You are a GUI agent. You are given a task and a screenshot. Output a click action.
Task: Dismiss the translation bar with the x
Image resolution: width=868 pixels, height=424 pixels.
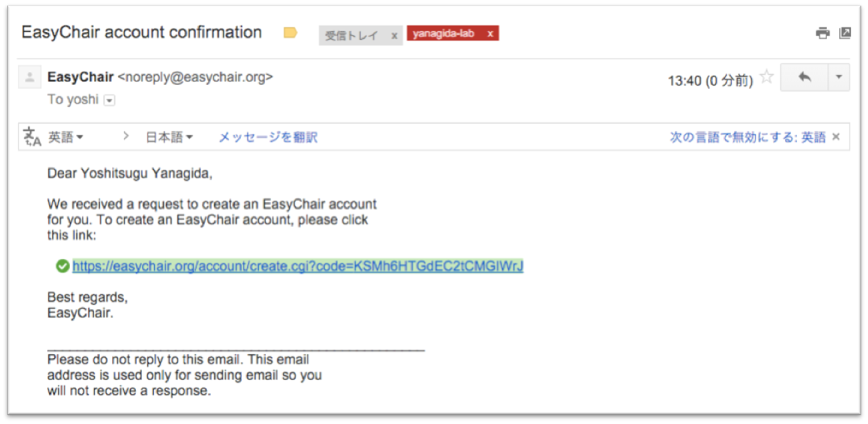click(x=836, y=138)
